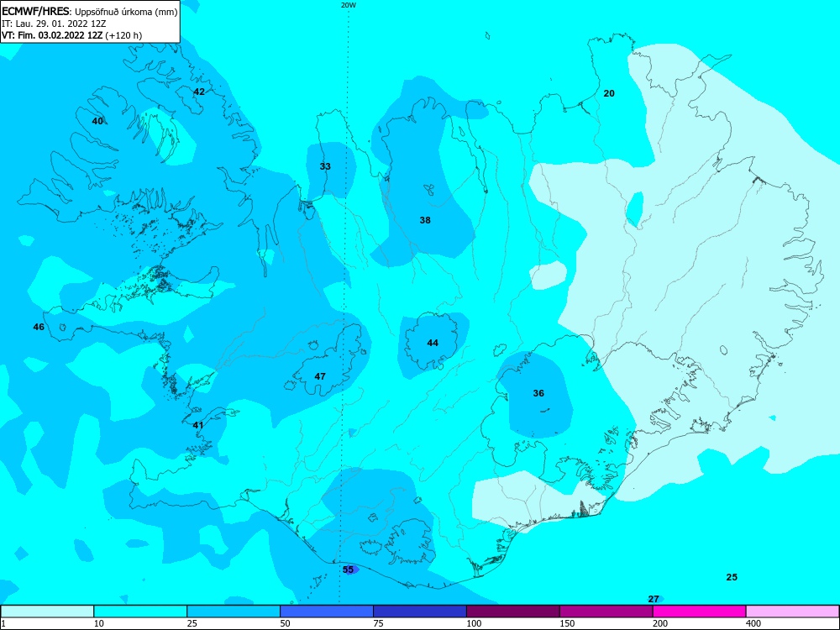Click the precipitation value 33
This screenshot has width=840, height=630.
tap(325, 166)
